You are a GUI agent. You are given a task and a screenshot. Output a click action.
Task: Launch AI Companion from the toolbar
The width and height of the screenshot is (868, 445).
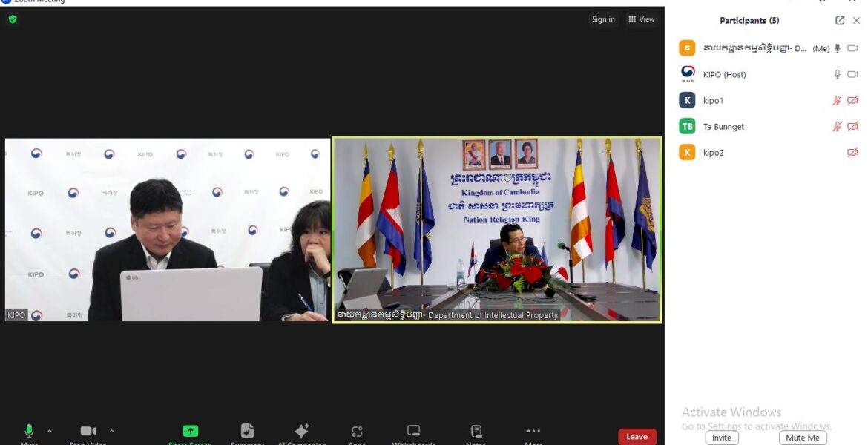tap(302, 431)
